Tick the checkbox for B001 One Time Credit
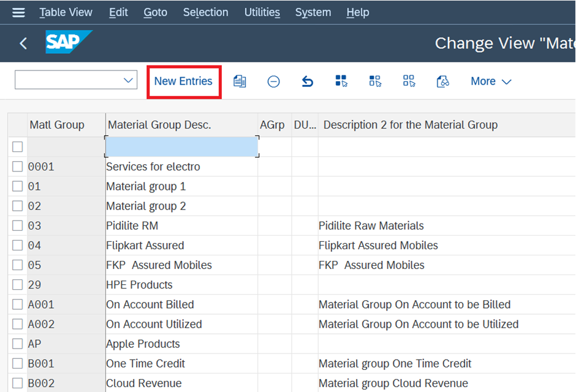The image size is (576, 392). tap(18, 363)
